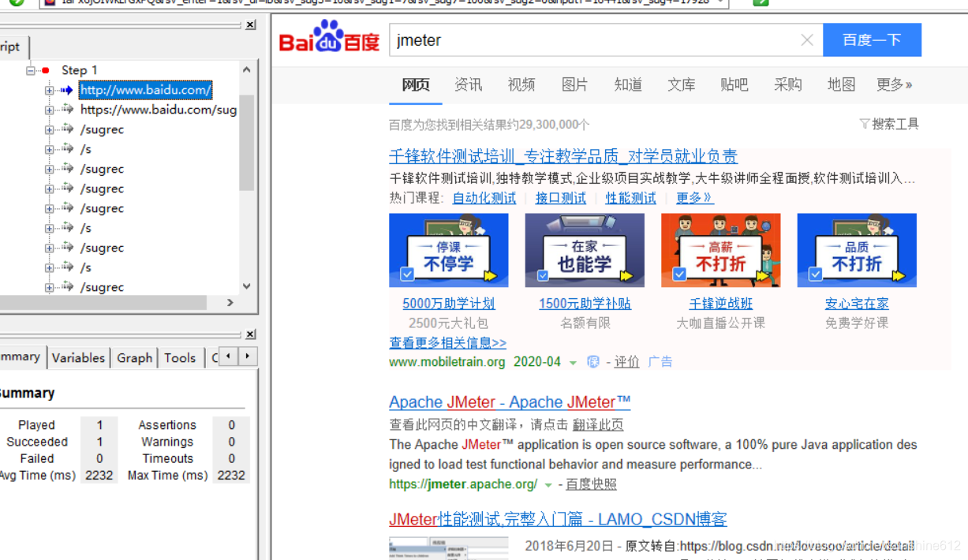The width and height of the screenshot is (968, 560).
Task: Open the 更多» dropdown in the navigation bar
Action: [x=894, y=84]
